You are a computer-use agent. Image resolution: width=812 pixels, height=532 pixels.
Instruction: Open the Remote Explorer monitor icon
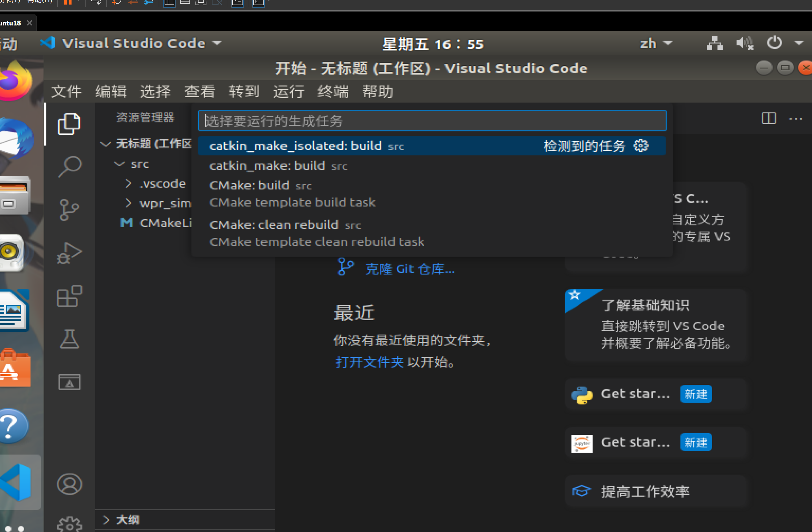69,382
